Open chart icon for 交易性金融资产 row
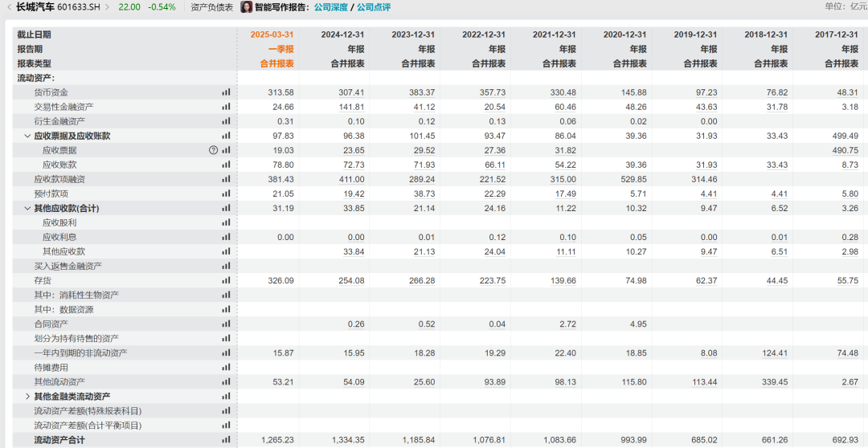Viewport: 868px width, 448px height. click(x=226, y=107)
